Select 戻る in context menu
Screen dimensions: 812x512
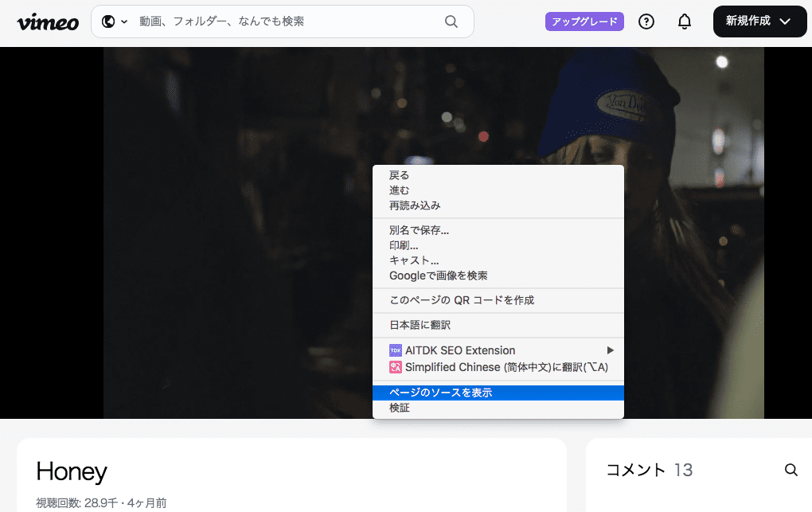point(400,175)
